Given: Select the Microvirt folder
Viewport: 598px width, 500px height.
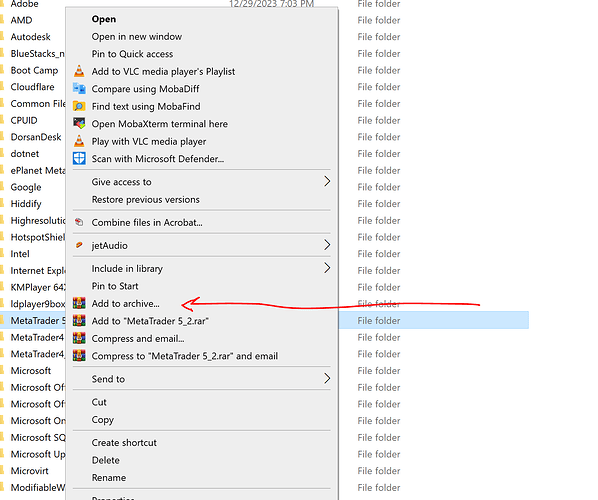Looking at the screenshot, I should pyautogui.click(x=30, y=471).
